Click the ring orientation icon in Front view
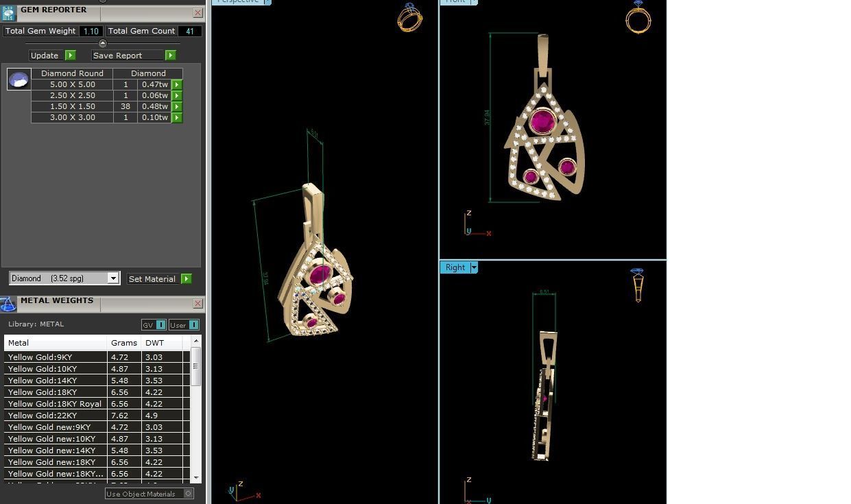This screenshot has width=851, height=504. pyautogui.click(x=638, y=16)
